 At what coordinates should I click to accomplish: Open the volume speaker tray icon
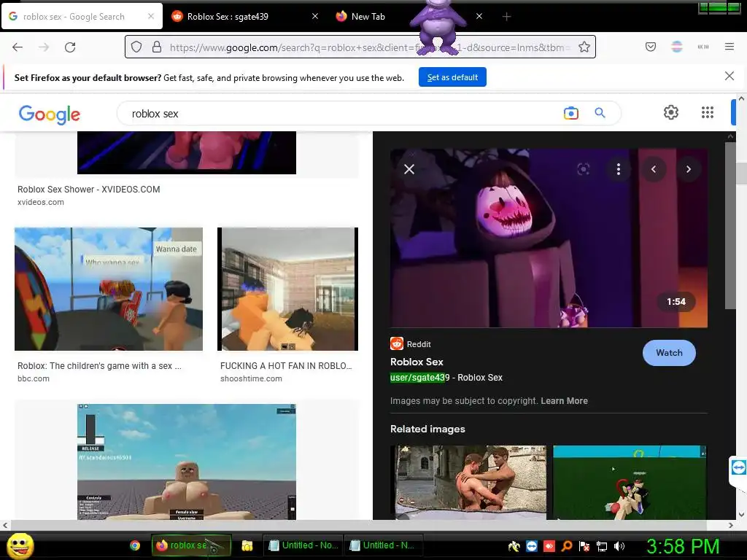(x=619, y=546)
